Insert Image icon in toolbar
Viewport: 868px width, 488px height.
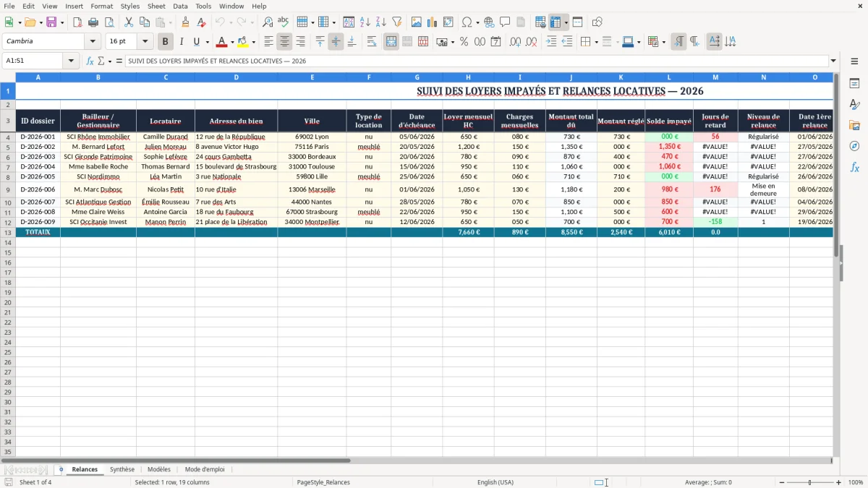point(417,22)
